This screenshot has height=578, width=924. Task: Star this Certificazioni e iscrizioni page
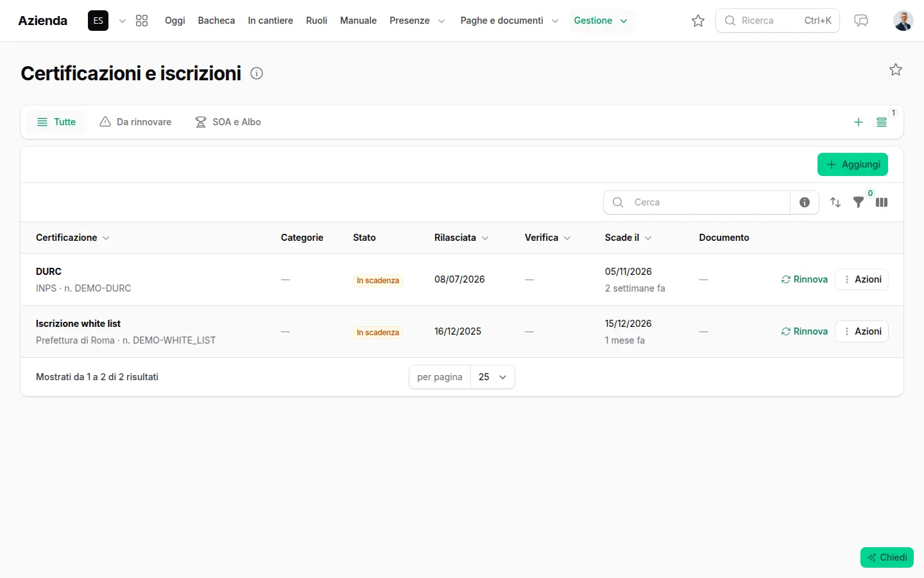[x=896, y=69]
